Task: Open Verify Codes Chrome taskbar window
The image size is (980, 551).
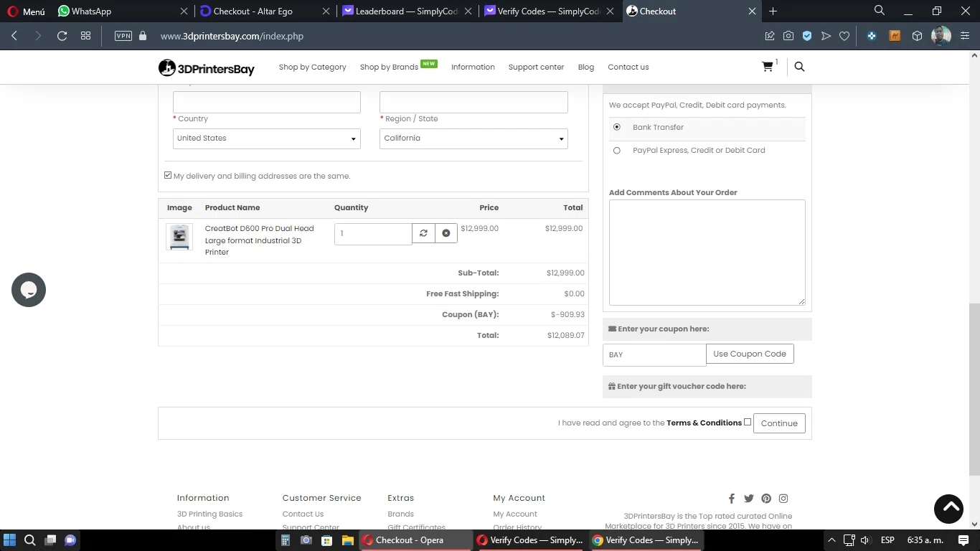Action: (645, 540)
